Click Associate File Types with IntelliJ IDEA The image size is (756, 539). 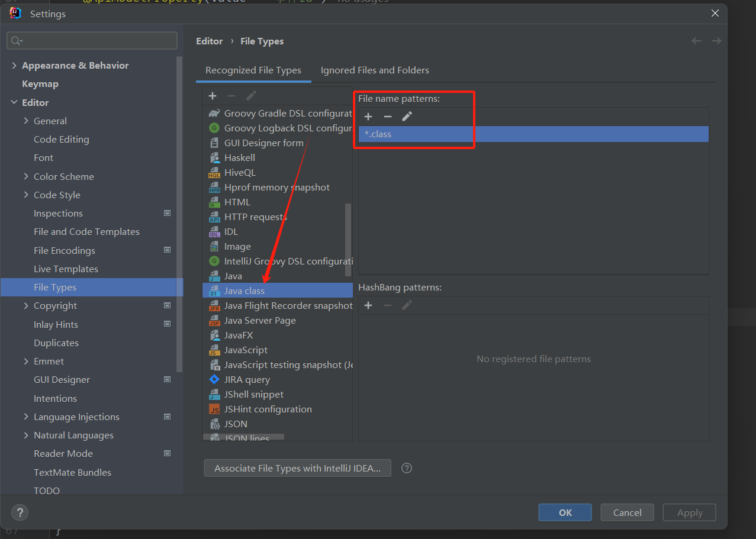point(297,468)
